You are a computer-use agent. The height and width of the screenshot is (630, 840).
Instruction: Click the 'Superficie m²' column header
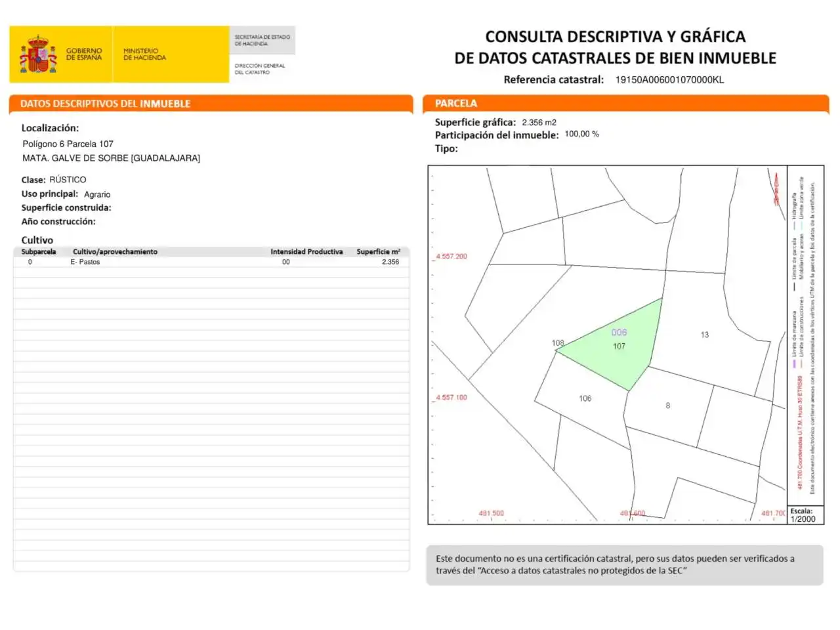click(x=379, y=251)
